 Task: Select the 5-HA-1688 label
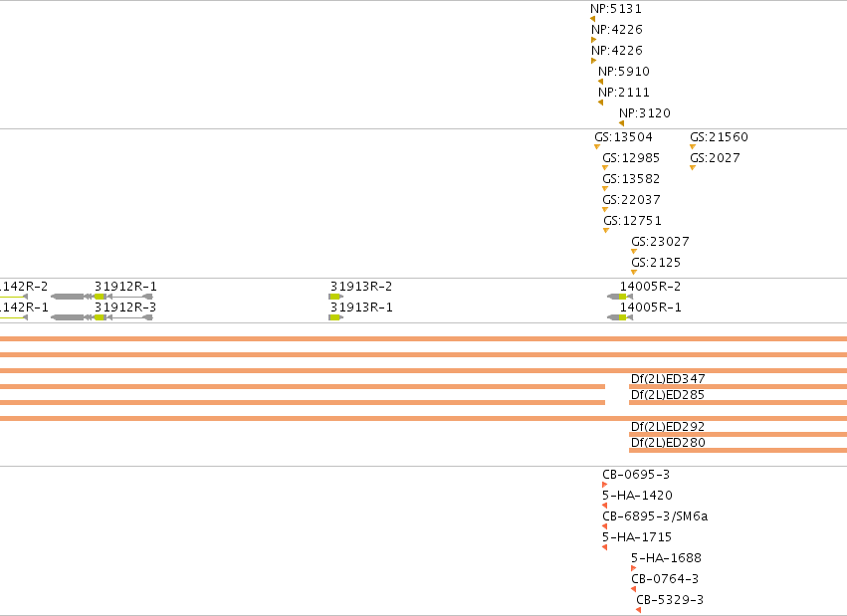click(x=666, y=558)
